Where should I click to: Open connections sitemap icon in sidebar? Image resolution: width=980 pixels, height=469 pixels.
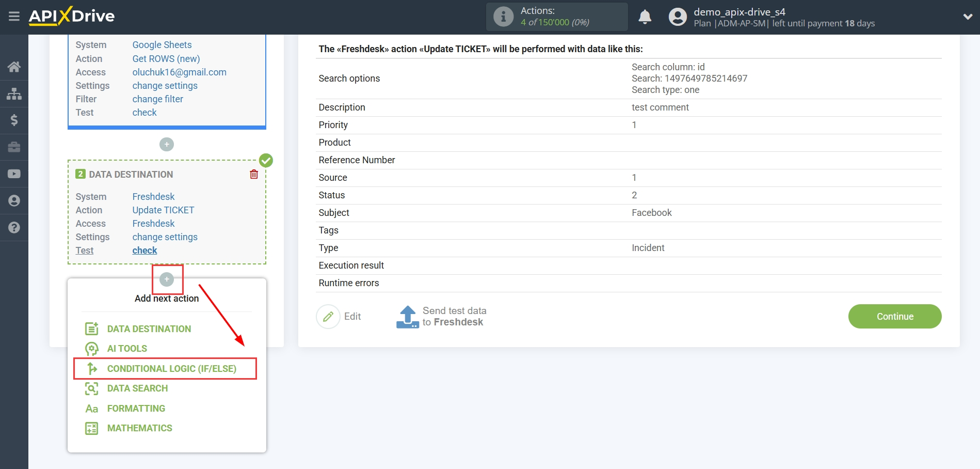tap(14, 93)
